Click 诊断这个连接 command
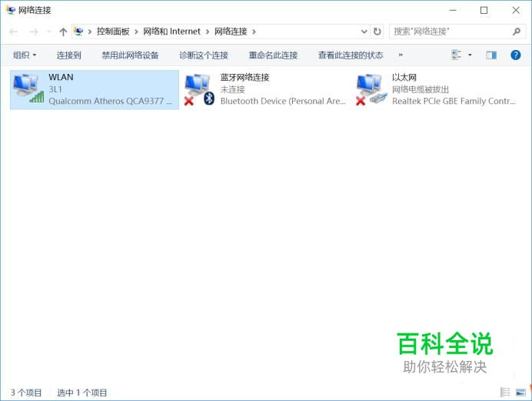Screen dimensions: 532x401 coord(204,55)
